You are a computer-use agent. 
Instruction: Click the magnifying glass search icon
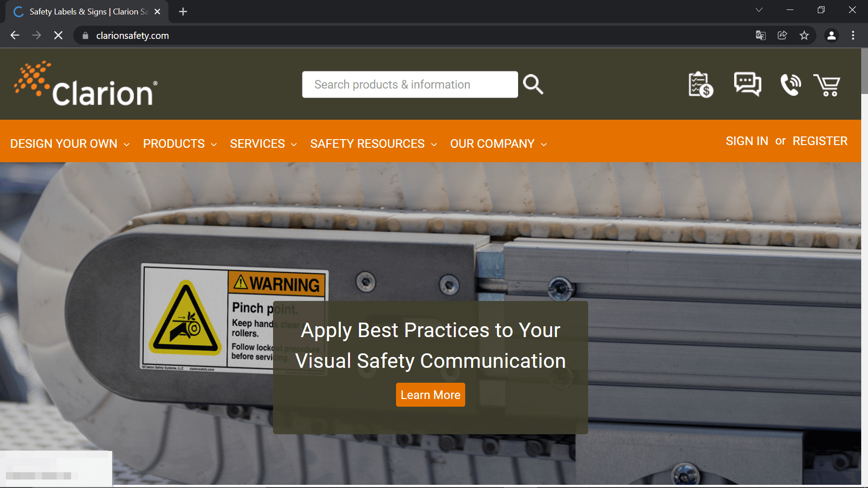533,84
